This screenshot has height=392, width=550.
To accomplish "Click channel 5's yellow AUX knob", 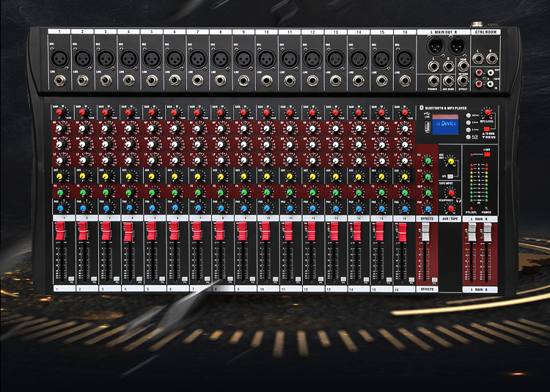I will (153, 177).
